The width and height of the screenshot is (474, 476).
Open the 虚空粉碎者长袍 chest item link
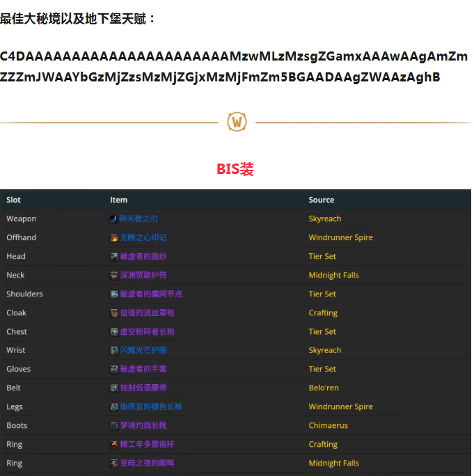click(x=147, y=331)
